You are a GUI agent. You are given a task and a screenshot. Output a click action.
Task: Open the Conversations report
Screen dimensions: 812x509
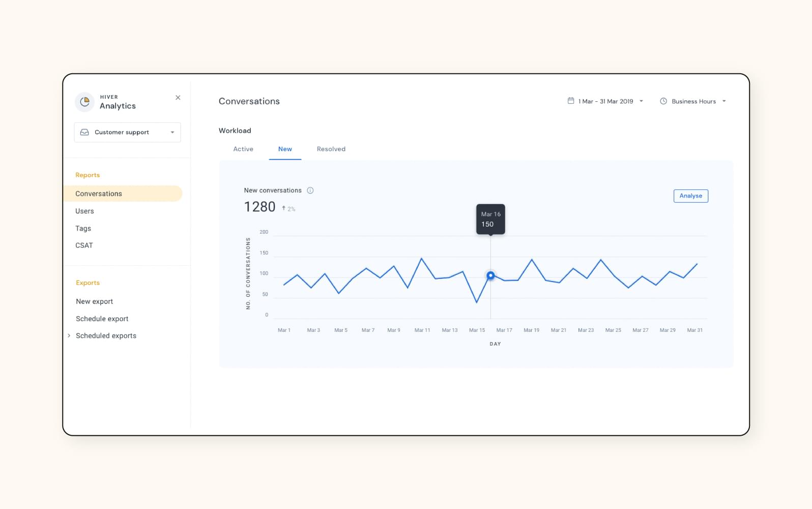coord(123,193)
